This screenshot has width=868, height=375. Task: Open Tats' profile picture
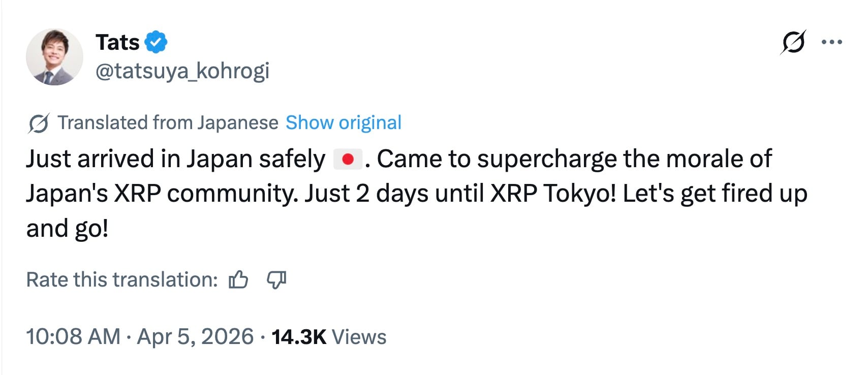click(54, 57)
